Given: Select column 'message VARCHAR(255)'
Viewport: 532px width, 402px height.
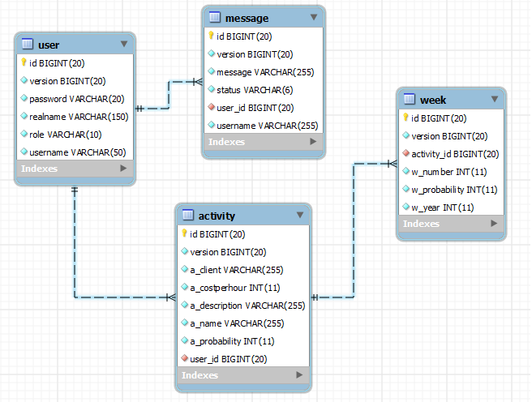Looking at the screenshot, I should pos(265,72).
